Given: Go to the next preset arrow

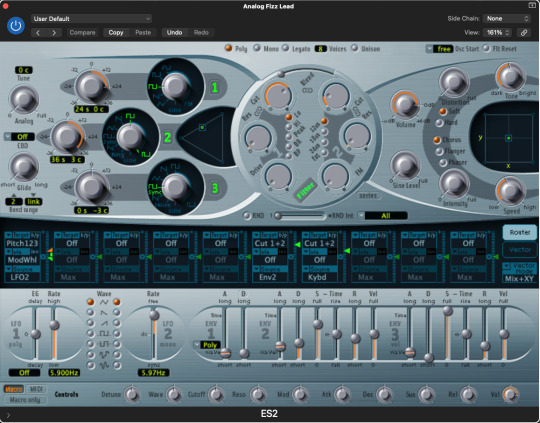Looking at the screenshot, I should (x=54, y=33).
